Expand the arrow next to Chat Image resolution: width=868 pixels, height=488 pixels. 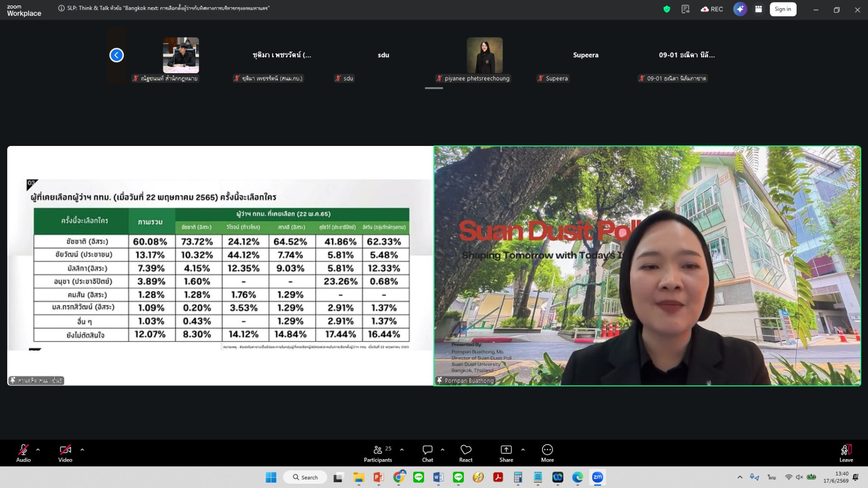click(443, 449)
